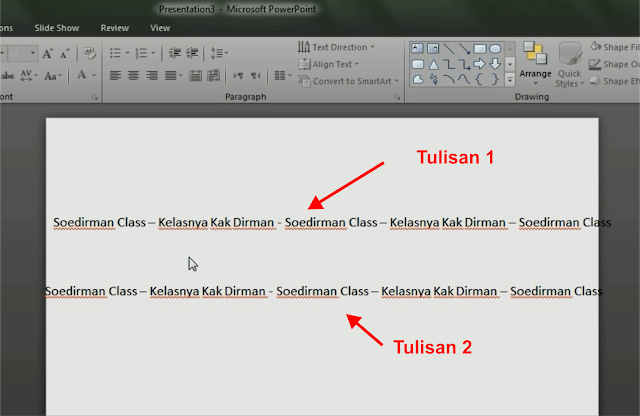Click the Shape Effects button

(x=615, y=81)
